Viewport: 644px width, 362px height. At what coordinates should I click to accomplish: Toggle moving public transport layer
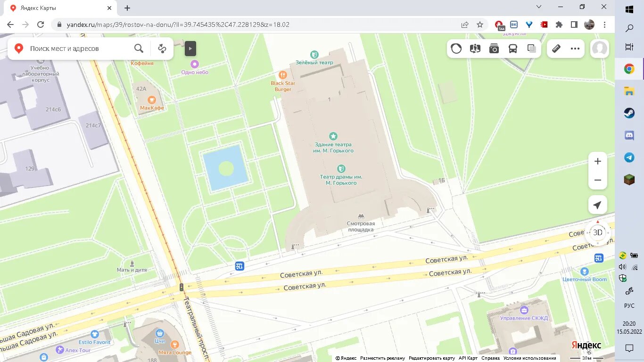click(513, 48)
